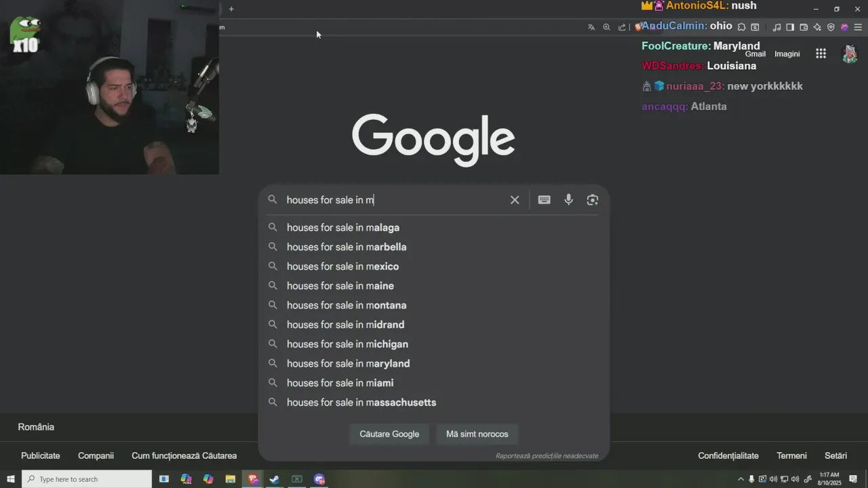Open the Companii footer link
Image resolution: width=868 pixels, height=488 pixels.
(x=96, y=455)
